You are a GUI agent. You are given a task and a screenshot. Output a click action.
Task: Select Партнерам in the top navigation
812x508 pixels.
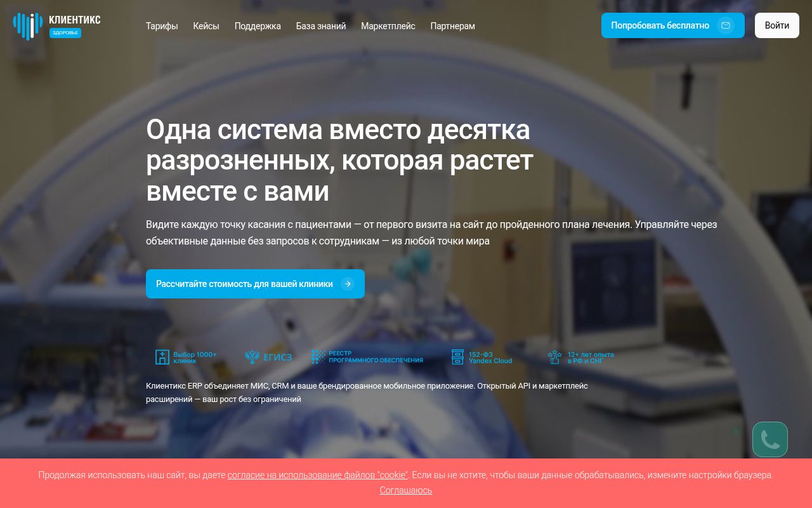452,26
